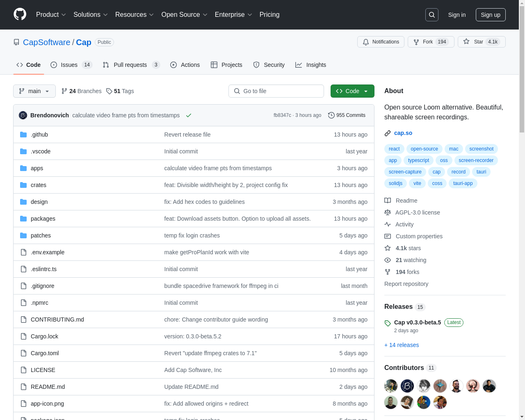Switch to the Issues tab
Screen dimensions: 525x420
[71, 65]
